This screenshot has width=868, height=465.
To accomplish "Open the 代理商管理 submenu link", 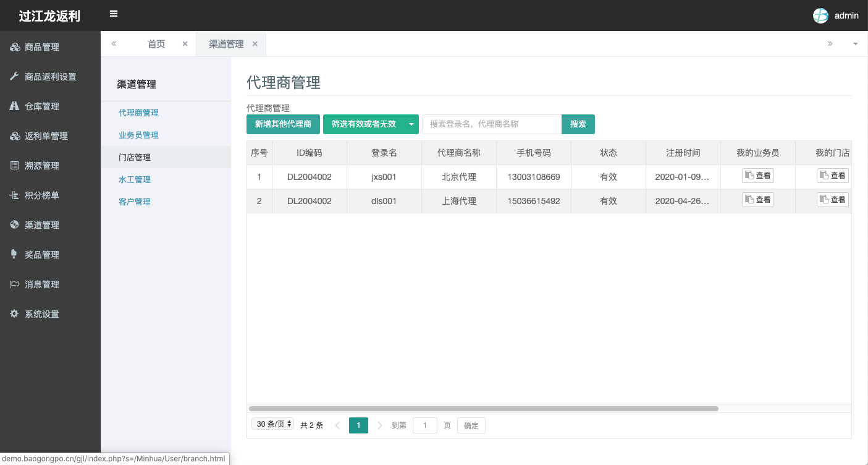I will (138, 113).
